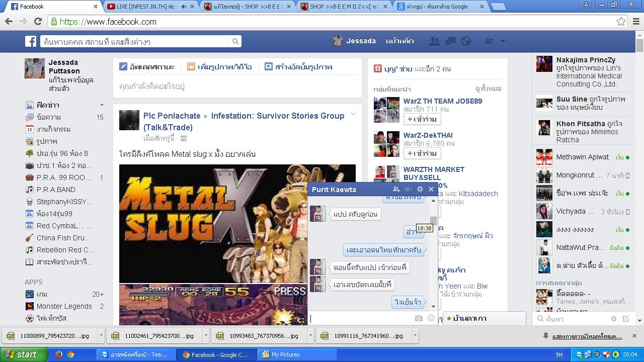This screenshot has height=362, width=644.
Task: Attach a photo with the chat camera icon
Action: click(419, 318)
